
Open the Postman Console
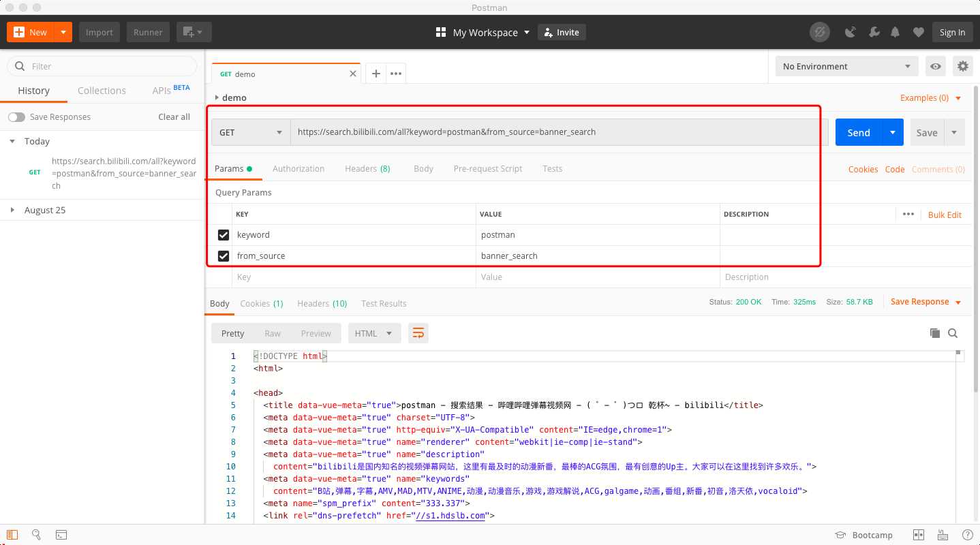pos(61,535)
